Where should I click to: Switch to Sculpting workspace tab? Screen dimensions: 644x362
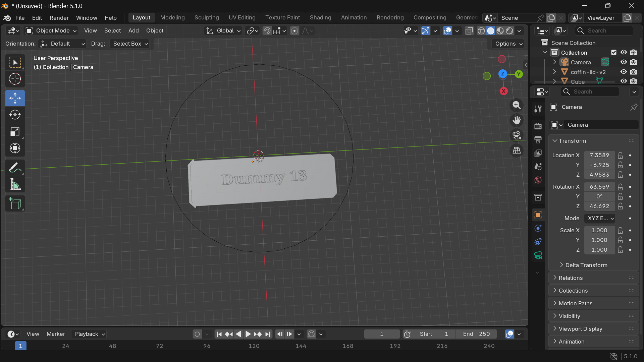[x=207, y=17]
